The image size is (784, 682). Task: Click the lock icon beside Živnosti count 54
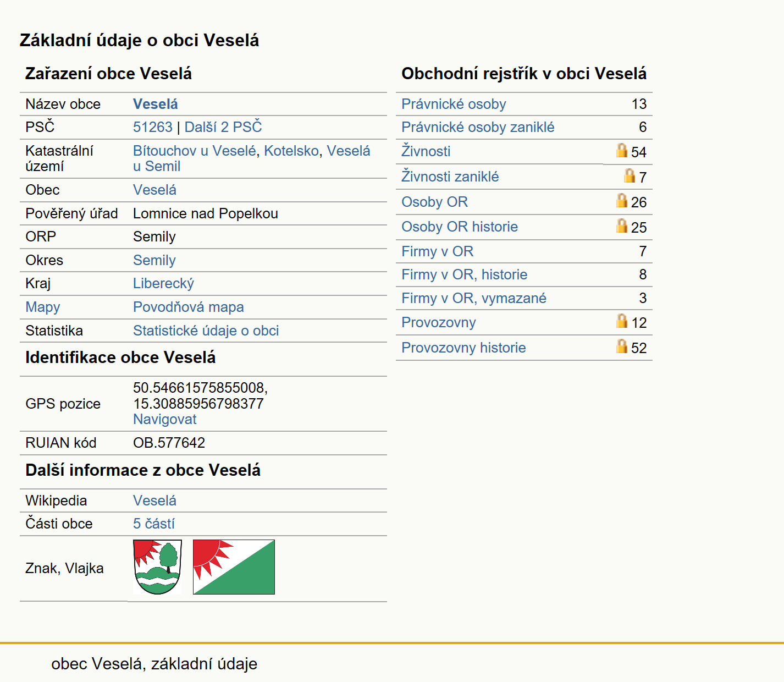tap(622, 150)
